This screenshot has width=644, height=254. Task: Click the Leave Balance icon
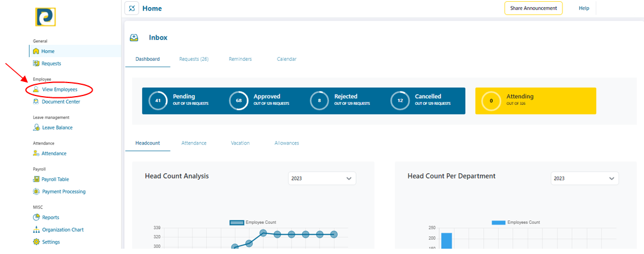coord(37,127)
